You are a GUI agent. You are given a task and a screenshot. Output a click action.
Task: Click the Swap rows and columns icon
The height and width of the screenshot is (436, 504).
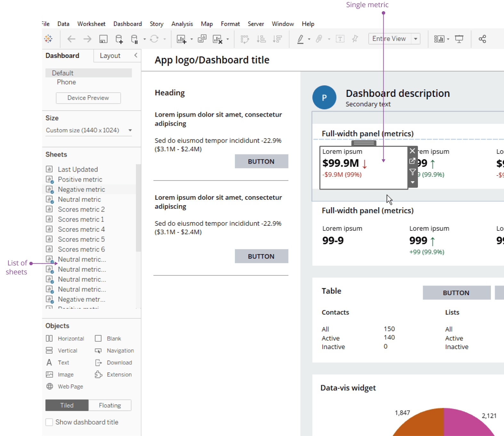245,39
